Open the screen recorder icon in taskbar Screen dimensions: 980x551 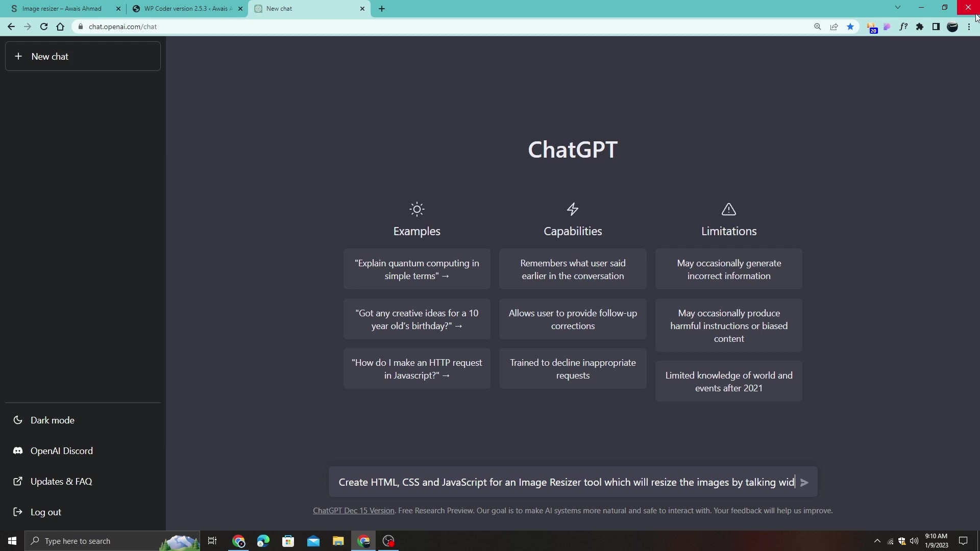click(x=388, y=541)
